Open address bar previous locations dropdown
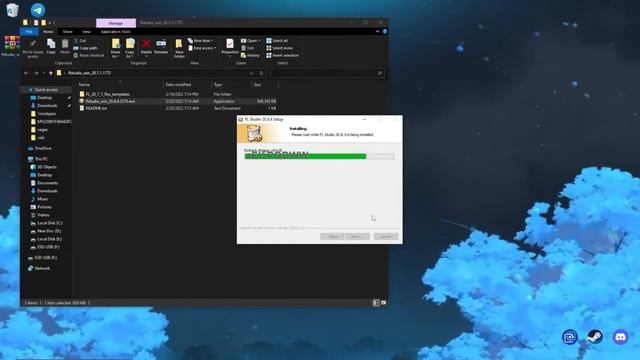 [251, 73]
